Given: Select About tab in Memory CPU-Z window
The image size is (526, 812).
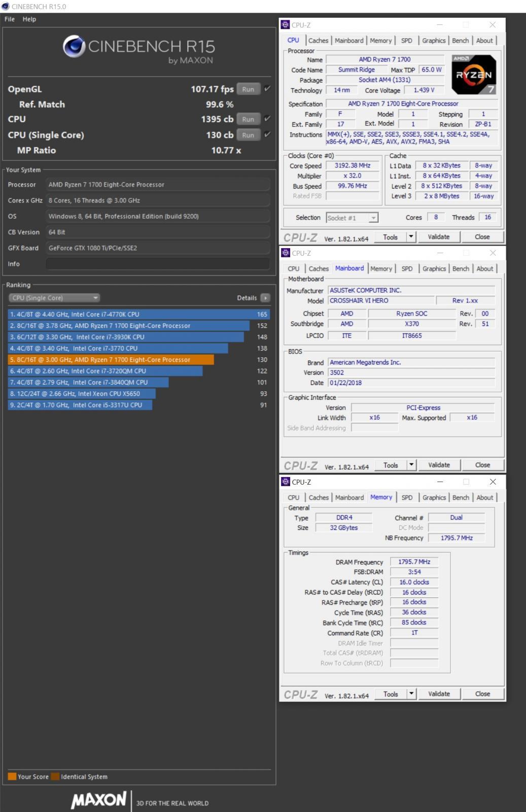Looking at the screenshot, I should (484, 498).
